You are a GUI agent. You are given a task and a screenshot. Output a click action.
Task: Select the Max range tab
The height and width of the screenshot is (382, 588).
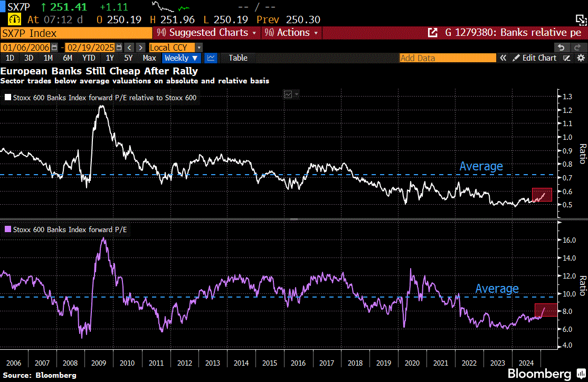pyautogui.click(x=149, y=58)
